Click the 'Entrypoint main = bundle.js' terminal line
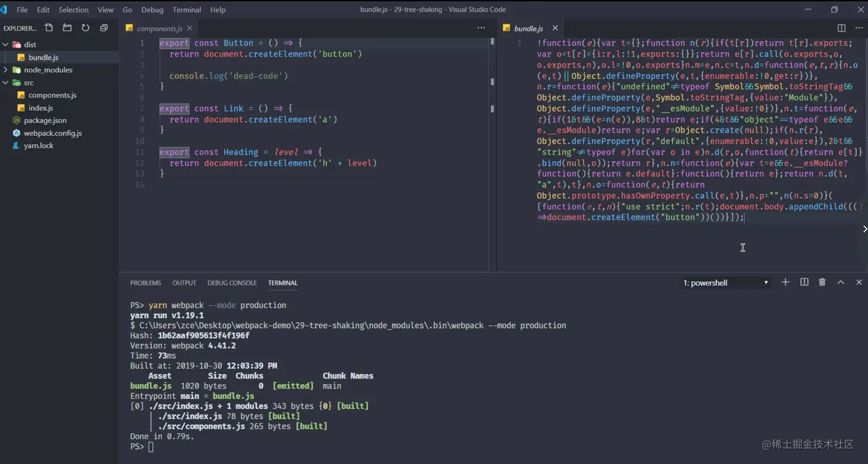 point(192,396)
